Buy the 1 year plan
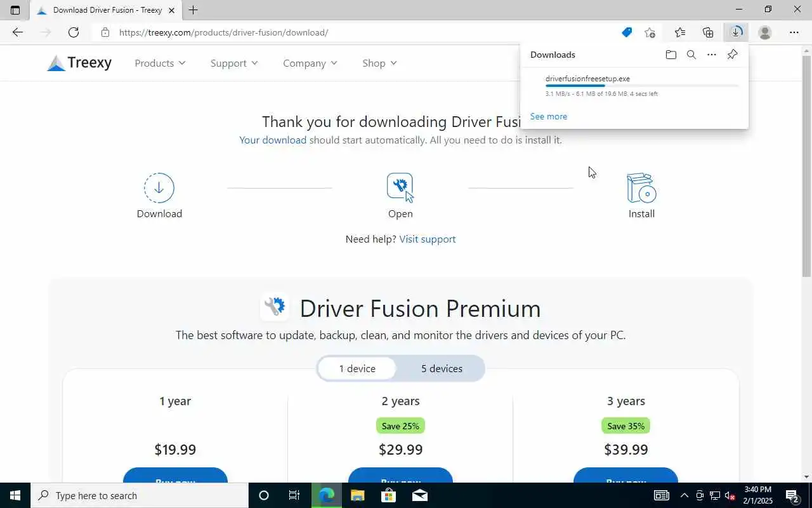This screenshot has width=812, height=508. click(175, 475)
